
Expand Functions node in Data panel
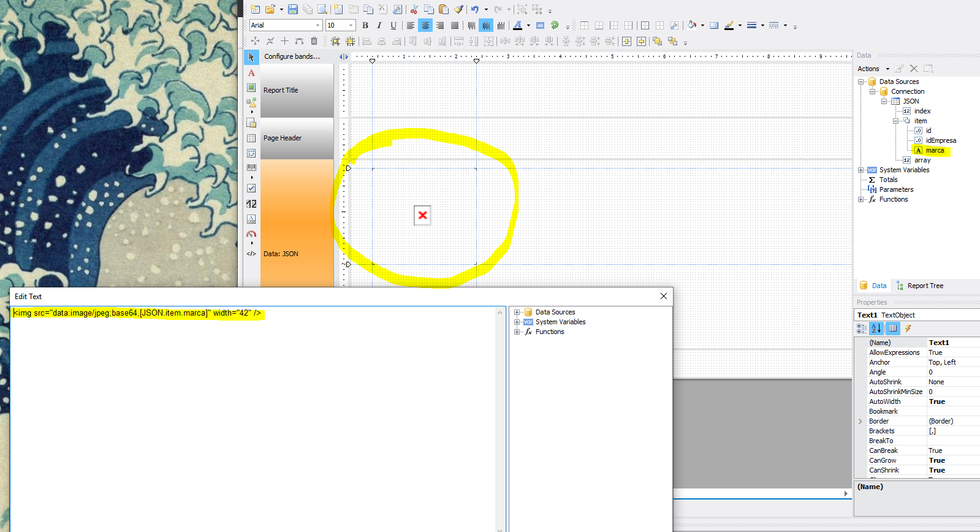pyautogui.click(x=861, y=199)
